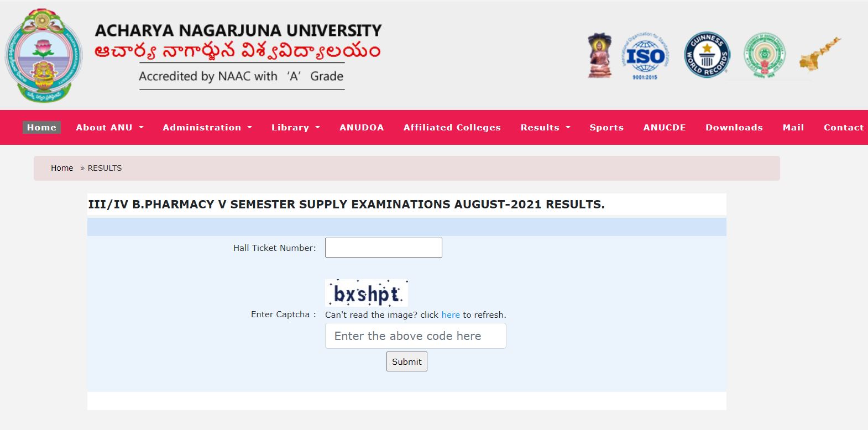Click the Submit button
The image size is (868, 430).
tap(407, 361)
